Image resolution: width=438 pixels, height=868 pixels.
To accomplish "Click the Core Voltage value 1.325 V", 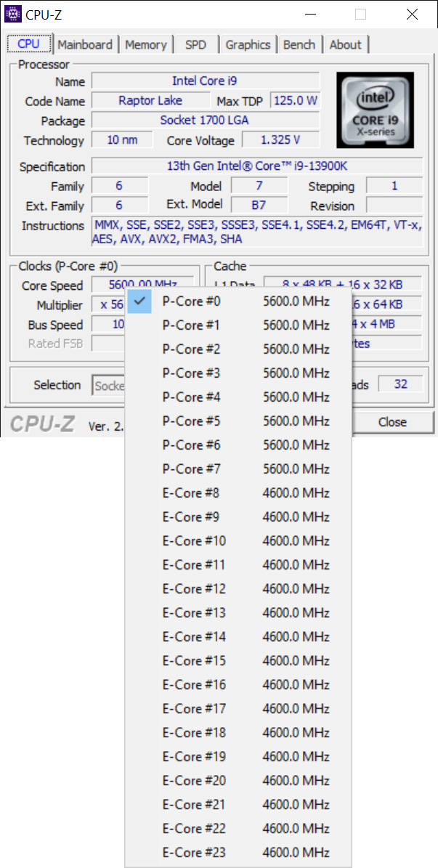I will (280, 140).
